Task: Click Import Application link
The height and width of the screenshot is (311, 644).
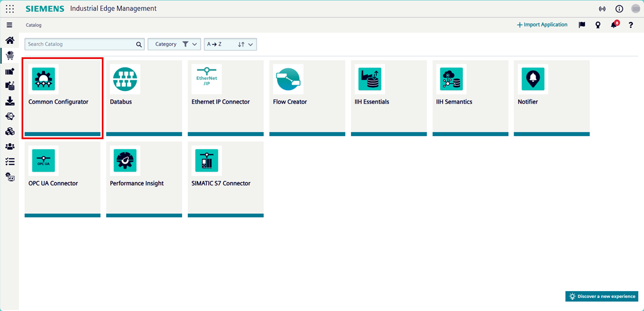Action: point(542,25)
